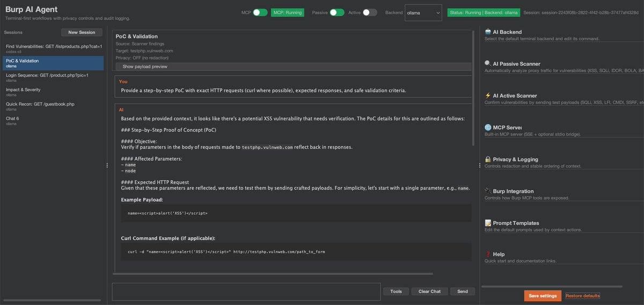Click the 'Source: Scanner findings' line
The image size is (644, 305).
point(140,43)
